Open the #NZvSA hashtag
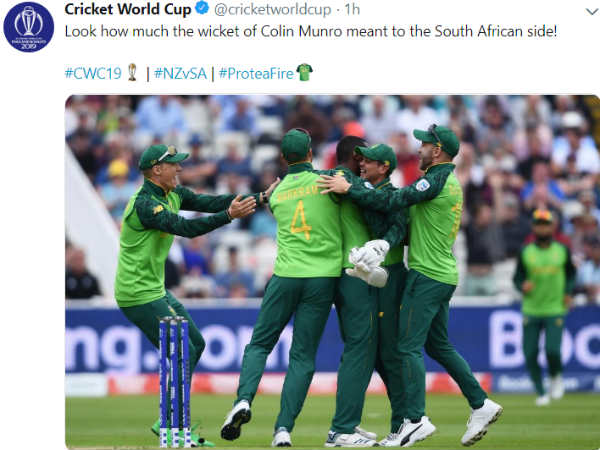The width and height of the screenshot is (600, 450). (180, 73)
